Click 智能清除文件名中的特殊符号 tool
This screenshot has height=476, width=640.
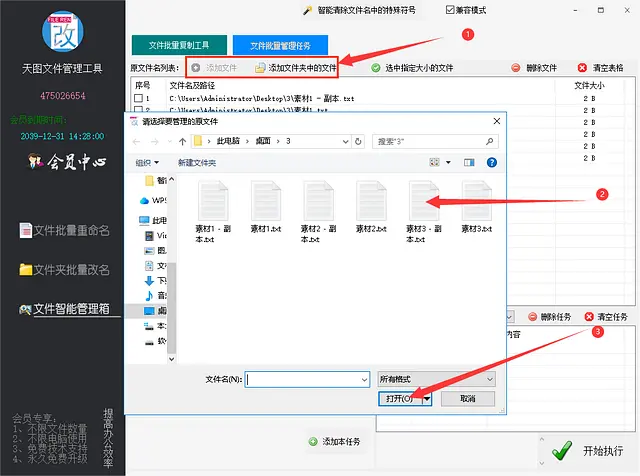pyautogui.click(x=360, y=10)
